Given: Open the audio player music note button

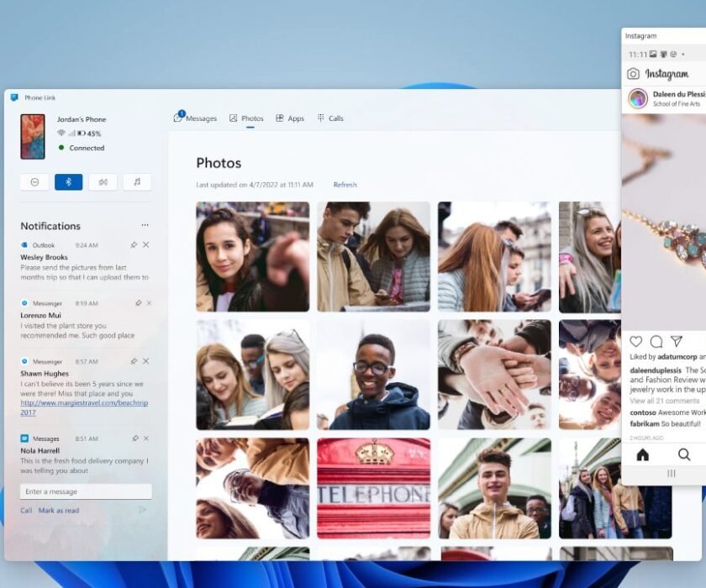Looking at the screenshot, I should 137,182.
